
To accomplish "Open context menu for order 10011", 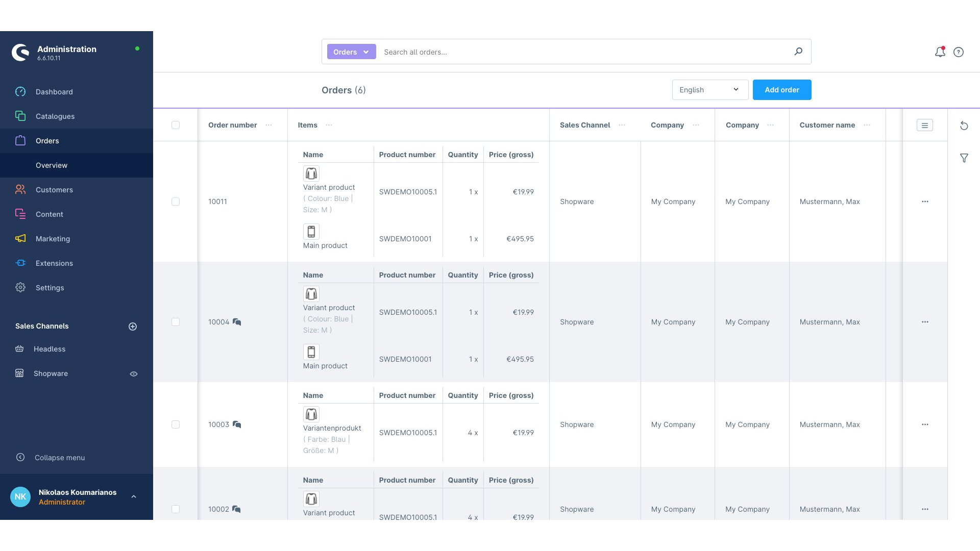I will coord(924,202).
